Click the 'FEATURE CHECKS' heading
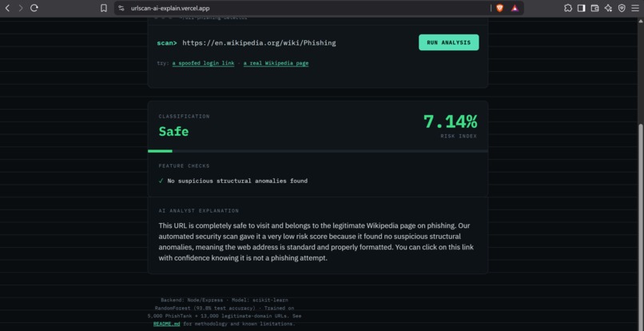Image resolution: width=644 pixels, height=331 pixels. tap(184, 165)
